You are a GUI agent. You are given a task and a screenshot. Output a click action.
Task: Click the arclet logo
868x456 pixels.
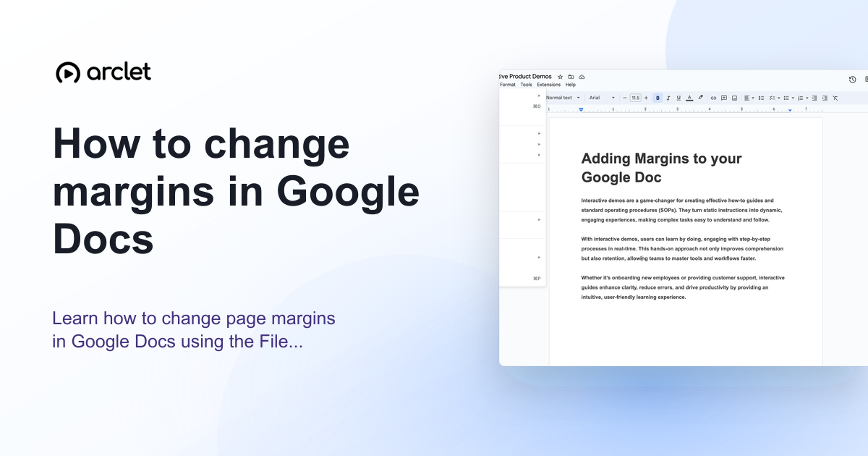click(103, 72)
